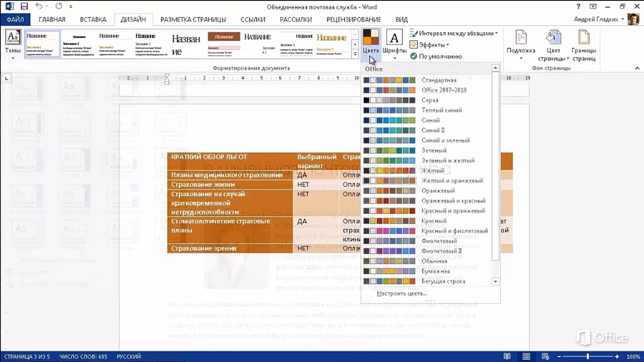Switch to web layout view in status bar
644x362 pixels.
click(545, 356)
